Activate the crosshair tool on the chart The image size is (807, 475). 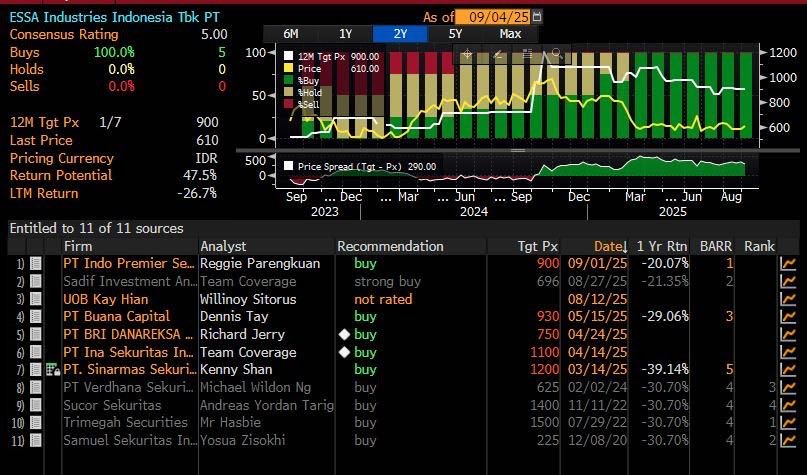[x=467, y=55]
